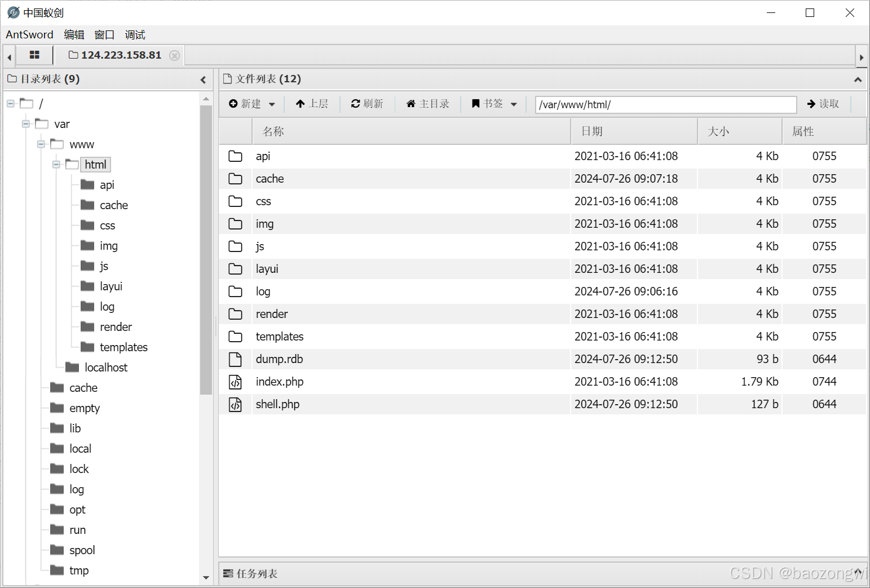This screenshot has width=870, height=588.
Task: Open the 书签 bookmarks dropdown
Action: click(x=494, y=104)
